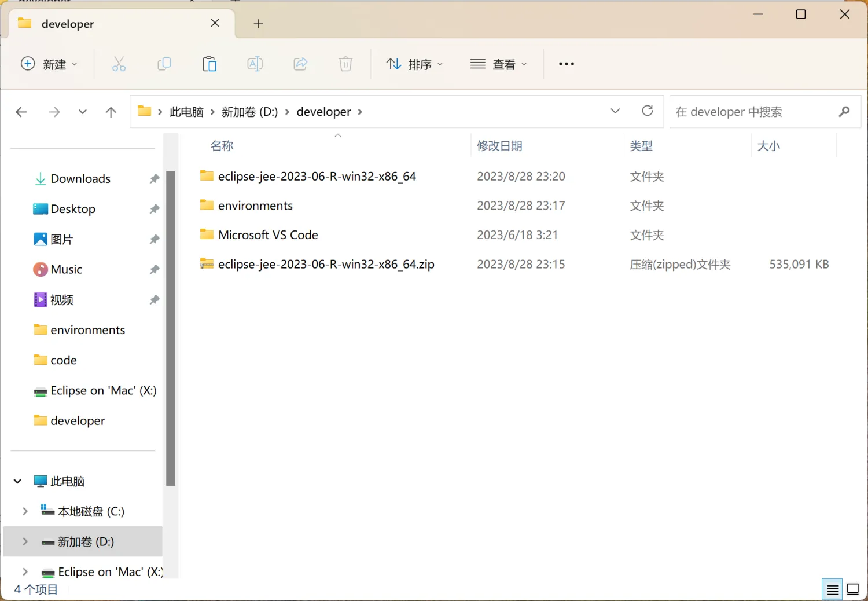The width and height of the screenshot is (868, 601).
Task: Go up one directory level
Action: click(111, 112)
